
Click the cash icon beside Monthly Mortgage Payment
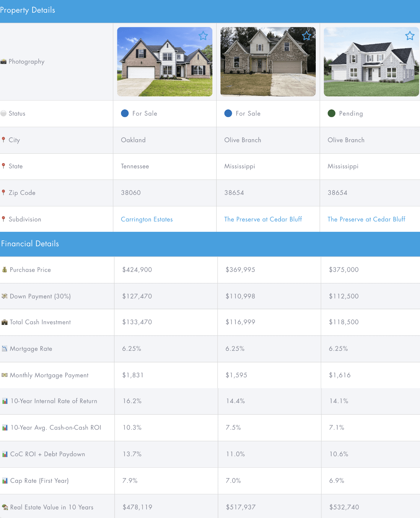(4, 375)
